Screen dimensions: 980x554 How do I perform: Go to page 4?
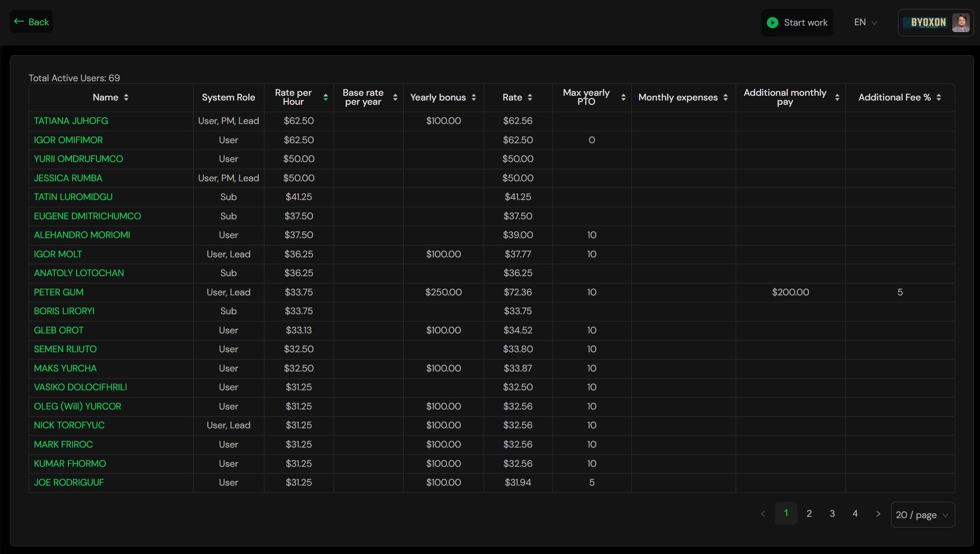point(855,514)
